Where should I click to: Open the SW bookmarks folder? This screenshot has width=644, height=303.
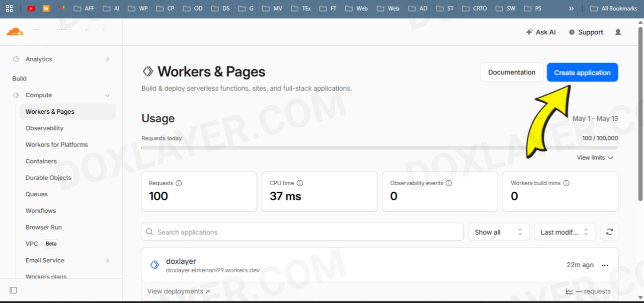[x=505, y=9]
